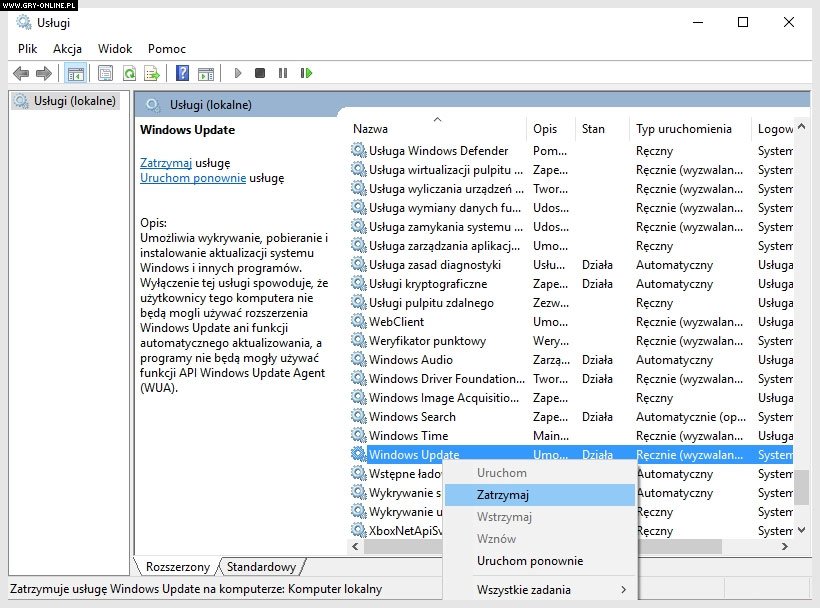Sort by the Stan column header
This screenshot has height=608, width=820.
[602, 129]
